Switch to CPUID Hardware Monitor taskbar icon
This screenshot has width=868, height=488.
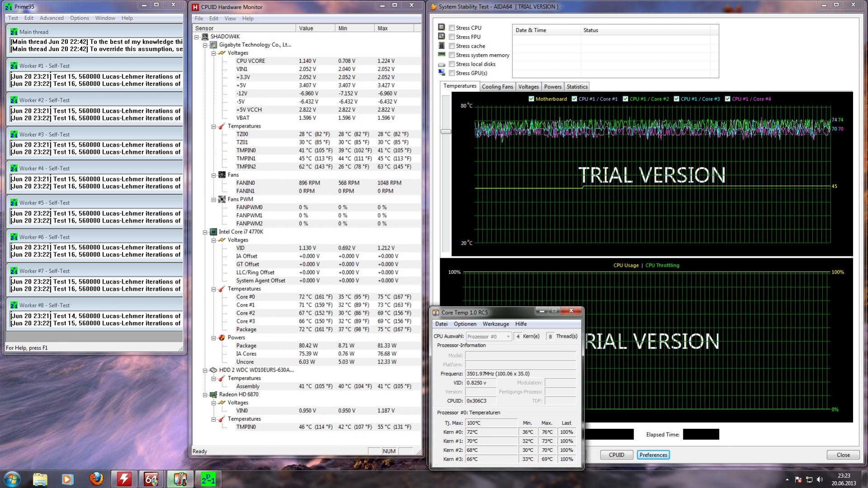124,479
